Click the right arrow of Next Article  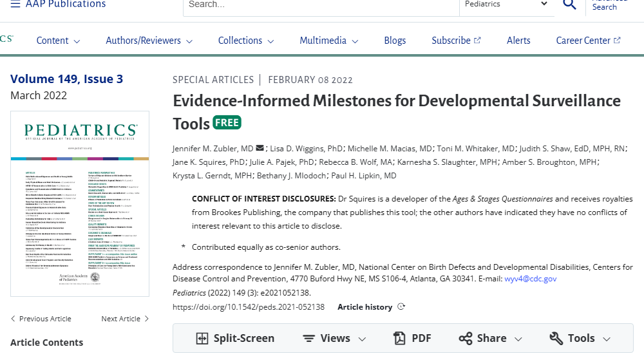pyautogui.click(x=147, y=319)
